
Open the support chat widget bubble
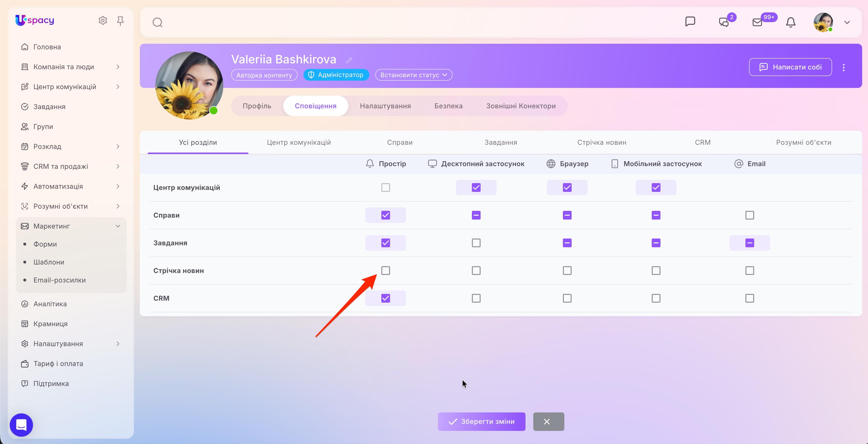[21, 425]
